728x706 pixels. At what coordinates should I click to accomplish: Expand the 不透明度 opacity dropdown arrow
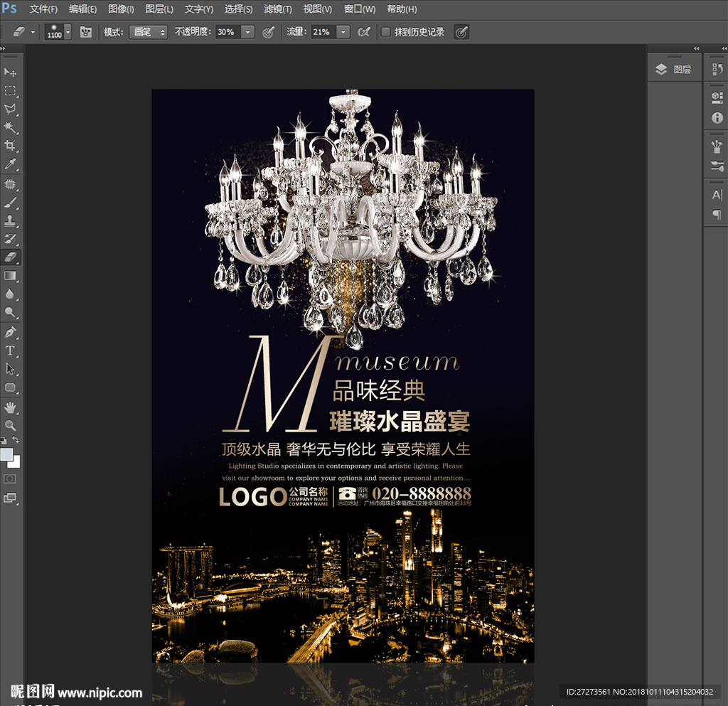[247, 32]
